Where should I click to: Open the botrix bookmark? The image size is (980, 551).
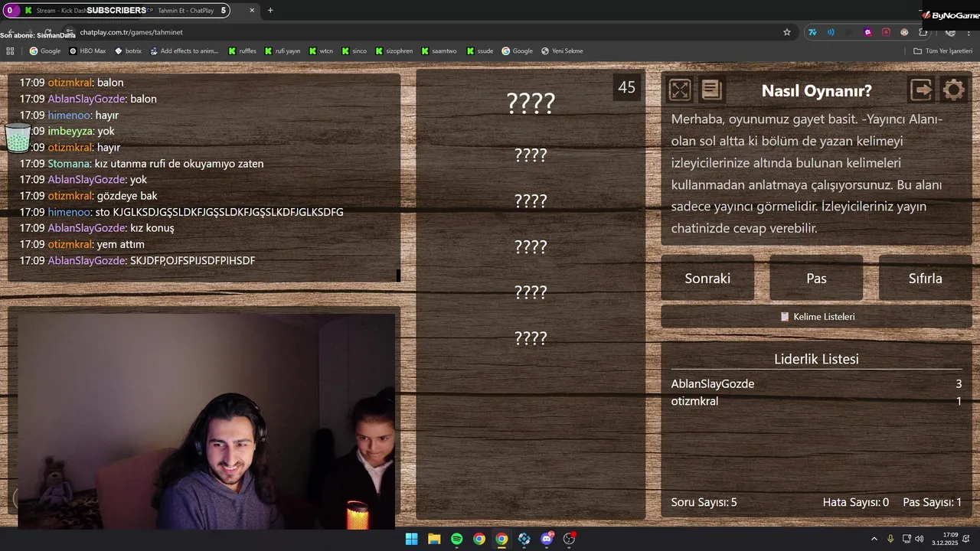[x=128, y=51]
